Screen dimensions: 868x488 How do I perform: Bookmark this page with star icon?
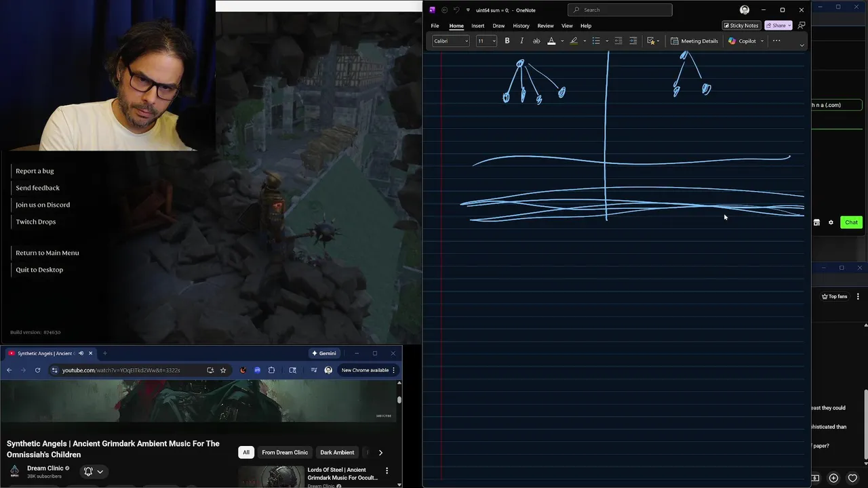pyautogui.click(x=223, y=370)
